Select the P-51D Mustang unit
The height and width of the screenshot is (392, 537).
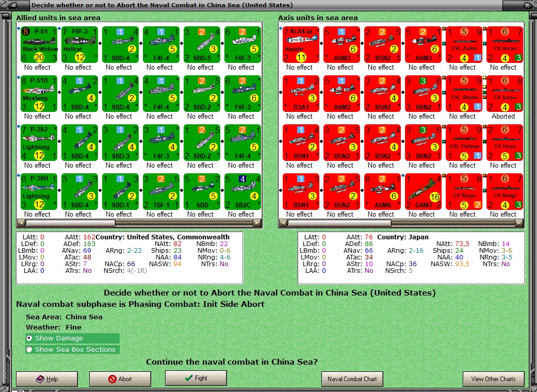(39, 93)
